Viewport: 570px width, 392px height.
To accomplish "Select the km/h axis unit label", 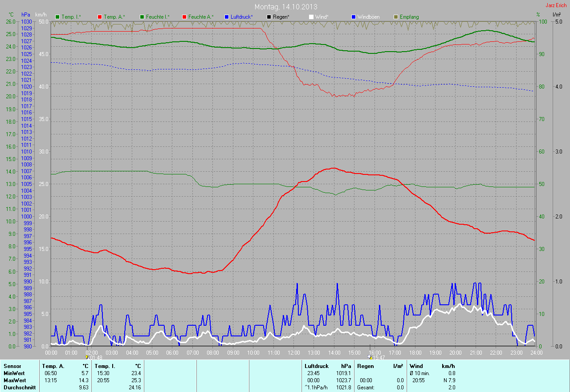I will [41, 15].
